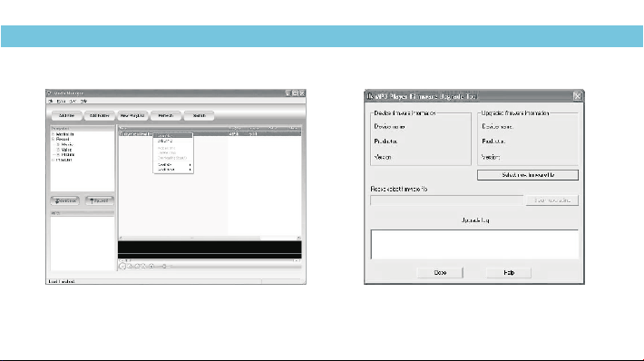Skip to next track
The width and height of the screenshot is (644, 361).
(143, 266)
